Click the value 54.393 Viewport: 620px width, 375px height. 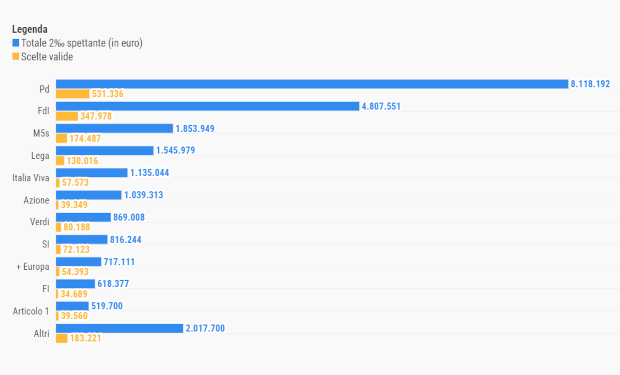[75, 272]
